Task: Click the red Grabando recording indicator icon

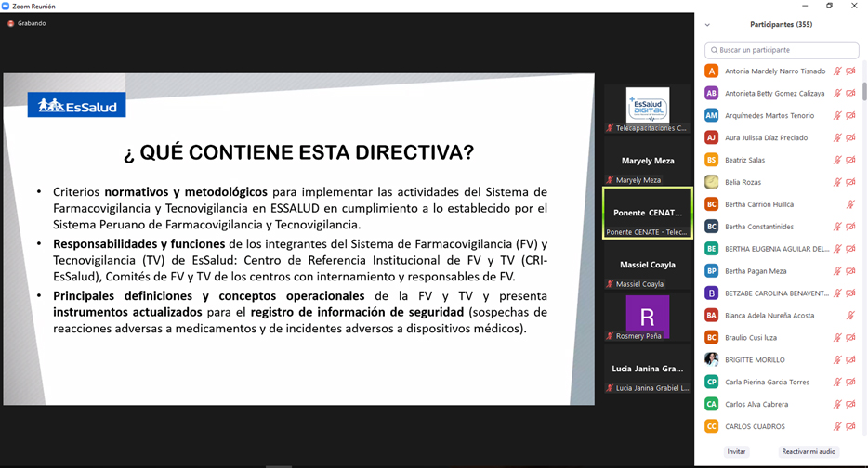Action: coord(10,24)
